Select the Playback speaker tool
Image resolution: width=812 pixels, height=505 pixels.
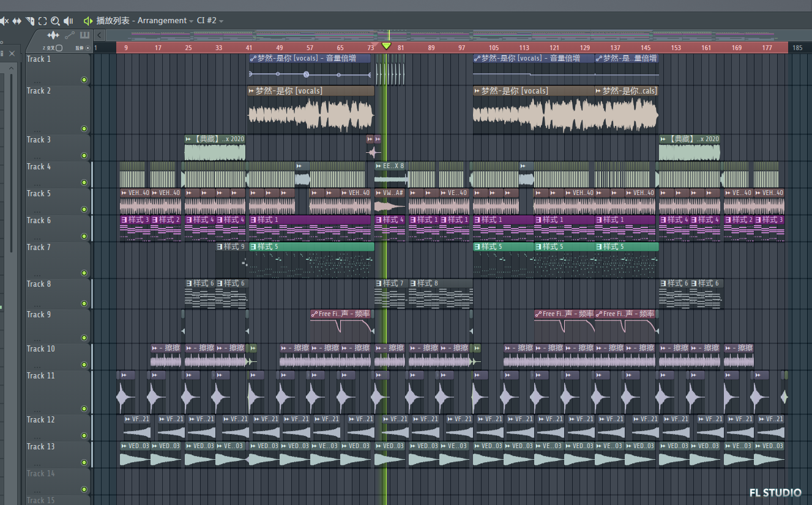coord(69,21)
